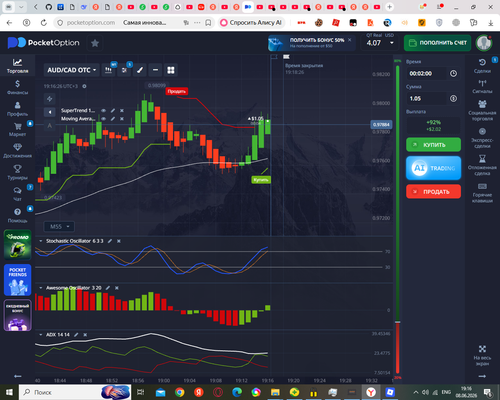Collapse Awesome Oscillator panel chevron
Image resolution: width=500 pixels, height=400 pixels.
(41, 288)
